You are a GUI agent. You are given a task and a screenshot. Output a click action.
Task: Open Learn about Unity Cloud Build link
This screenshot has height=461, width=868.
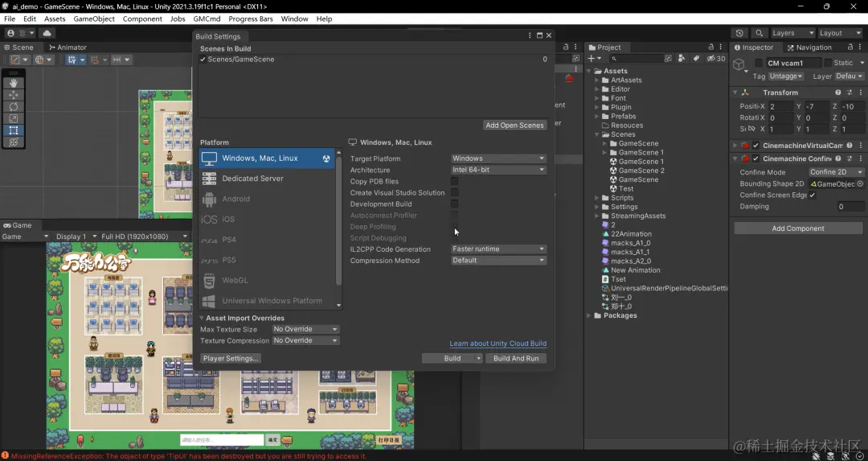click(497, 344)
